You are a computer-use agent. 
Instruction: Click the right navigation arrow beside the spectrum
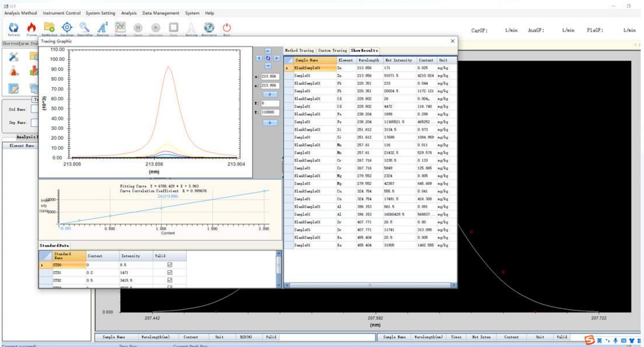(277, 59)
